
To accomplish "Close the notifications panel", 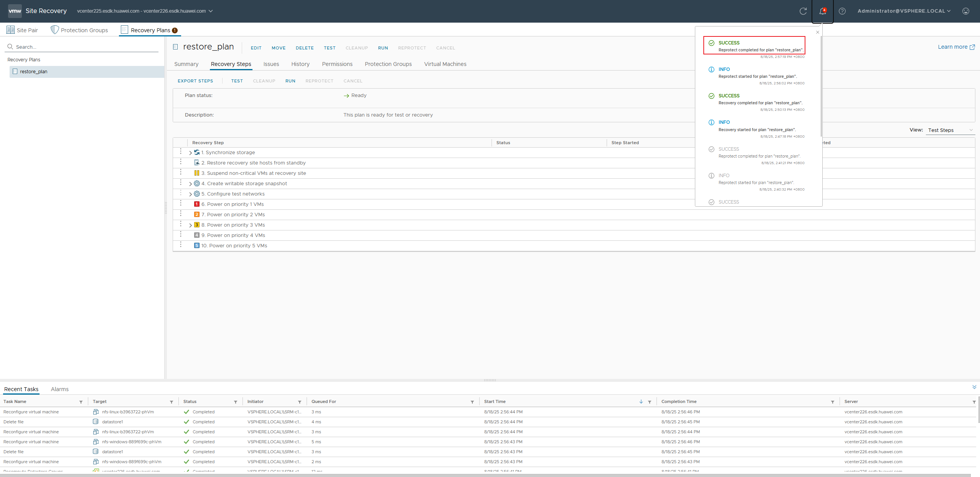I will coord(817,32).
